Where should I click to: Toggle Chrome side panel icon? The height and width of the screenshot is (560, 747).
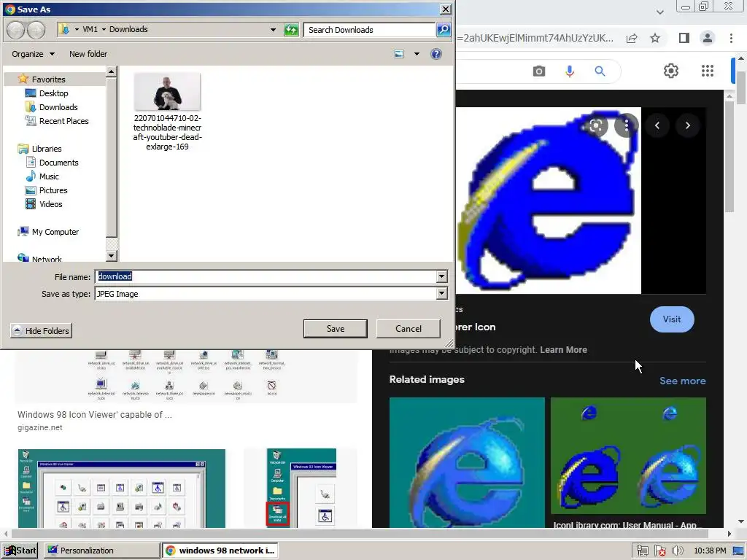[x=684, y=38]
